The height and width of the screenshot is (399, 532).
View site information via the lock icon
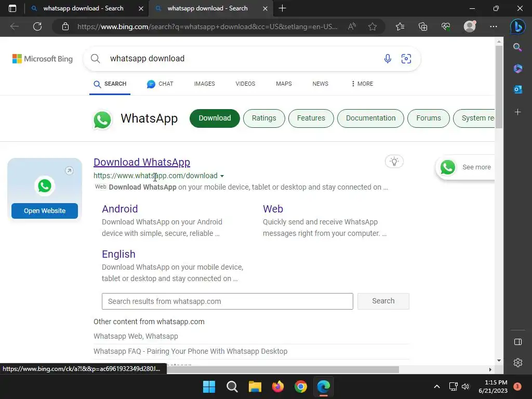click(x=65, y=26)
